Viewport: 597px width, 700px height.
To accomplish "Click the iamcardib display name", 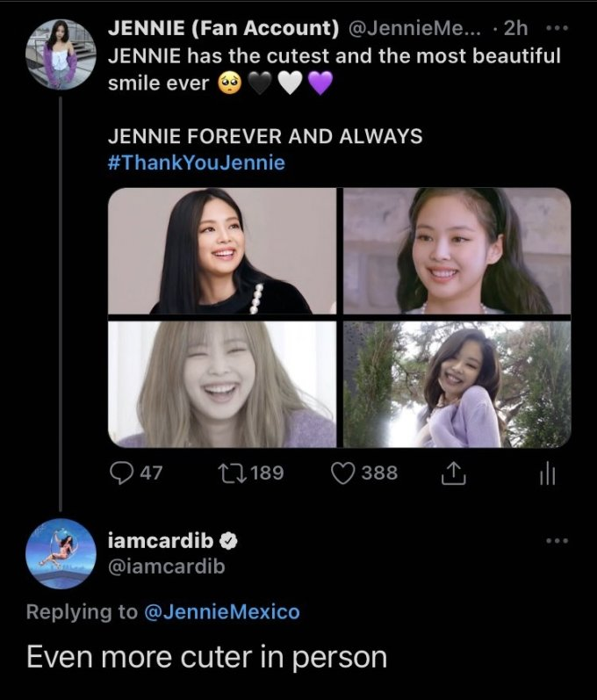I will (x=161, y=542).
